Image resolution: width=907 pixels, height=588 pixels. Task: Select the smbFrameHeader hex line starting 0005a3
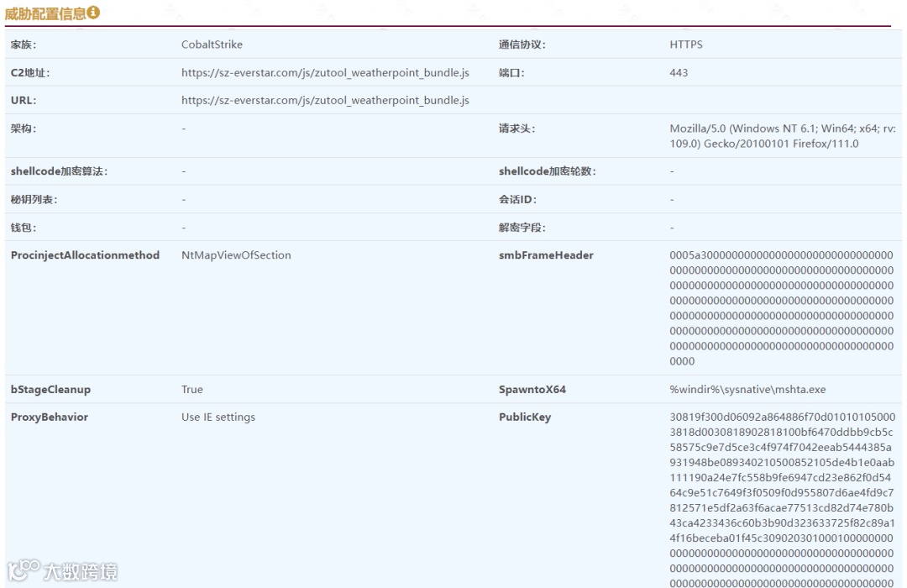(x=782, y=255)
